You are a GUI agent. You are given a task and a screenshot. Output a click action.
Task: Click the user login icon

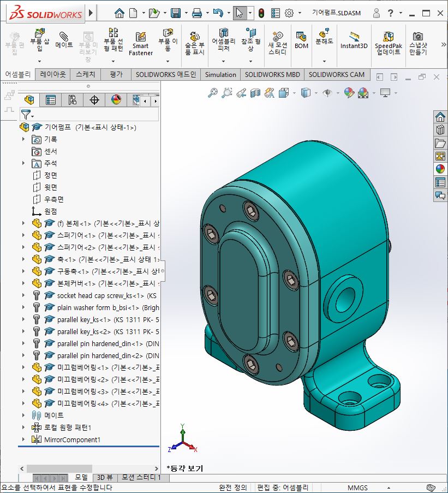[x=376, y=13]
